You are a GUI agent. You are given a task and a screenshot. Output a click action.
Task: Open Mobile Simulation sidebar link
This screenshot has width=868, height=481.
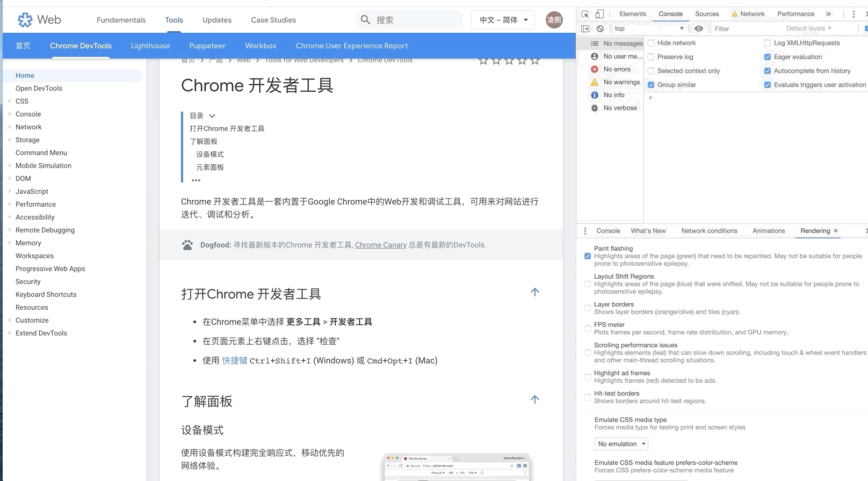[44, 165]
